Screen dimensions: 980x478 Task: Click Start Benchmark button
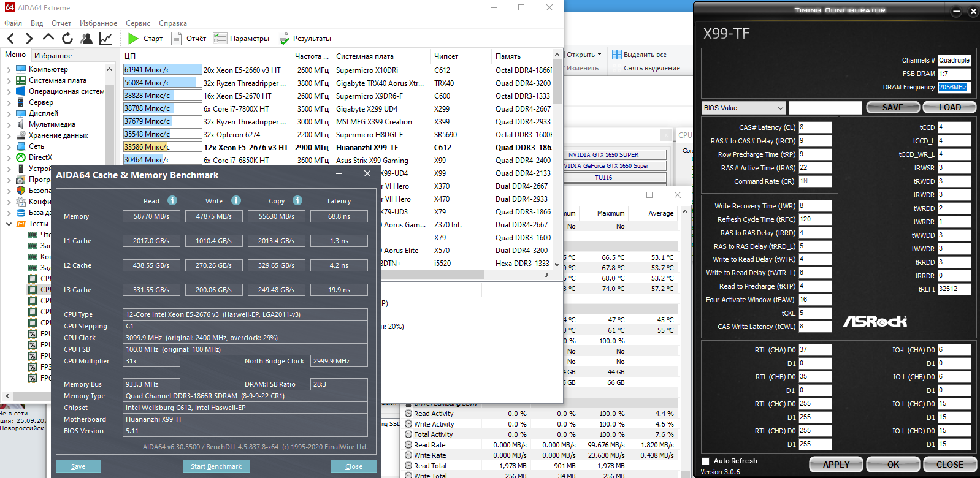pos(216,466)
